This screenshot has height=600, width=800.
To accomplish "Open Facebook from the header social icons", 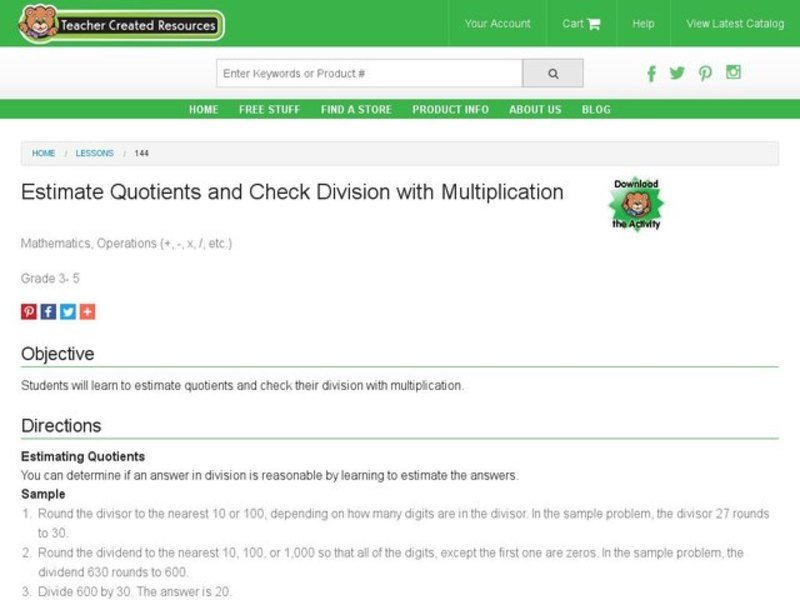I will tap(651, 73).
